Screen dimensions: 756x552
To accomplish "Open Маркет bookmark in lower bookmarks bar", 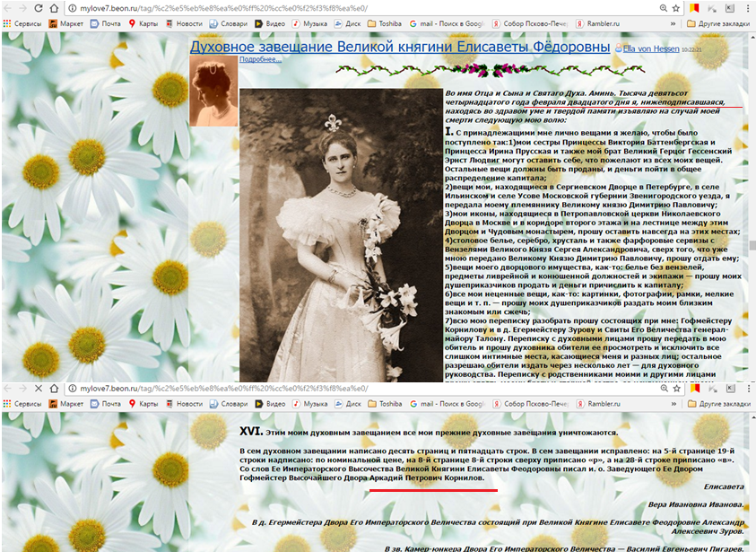I will pos(66,403).
